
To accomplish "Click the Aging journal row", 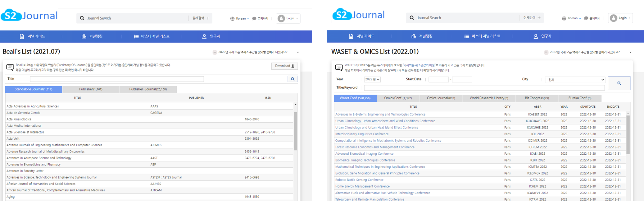I will (149, 197).
